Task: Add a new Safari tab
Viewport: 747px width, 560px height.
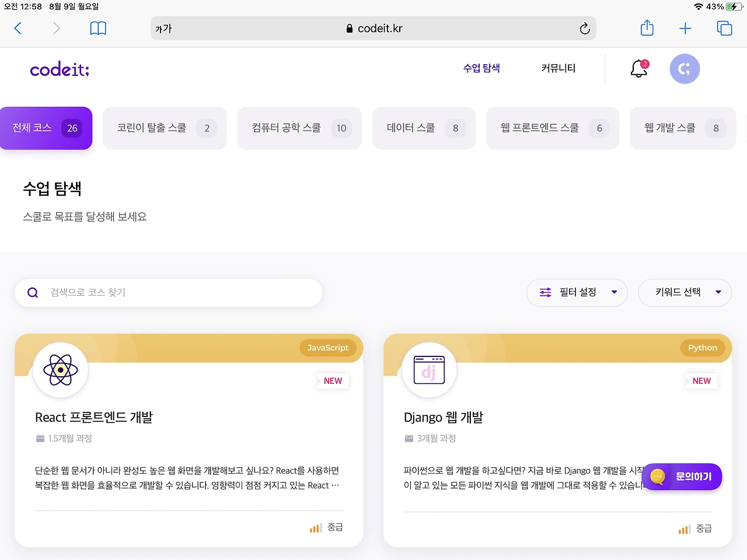Action: [x=685, y=28]
